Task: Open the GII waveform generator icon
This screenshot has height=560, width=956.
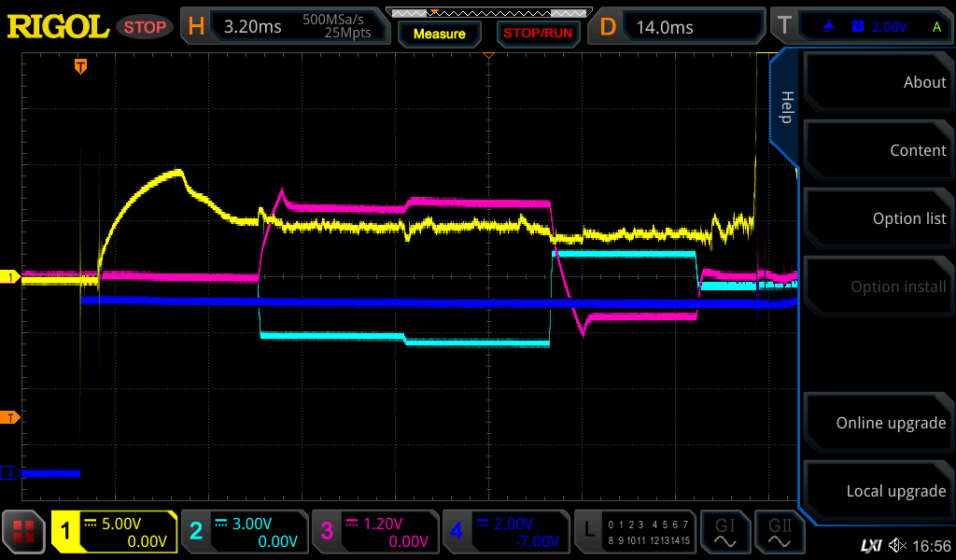Action: tap(778, 532)
